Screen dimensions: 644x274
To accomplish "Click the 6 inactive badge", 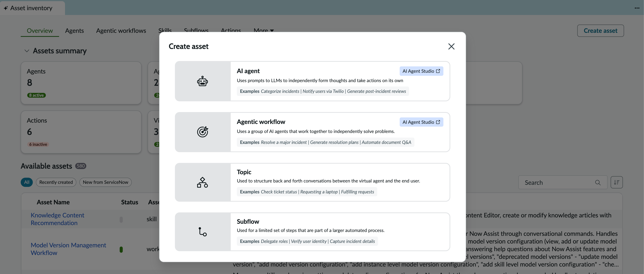I will (x=38, y=144).
